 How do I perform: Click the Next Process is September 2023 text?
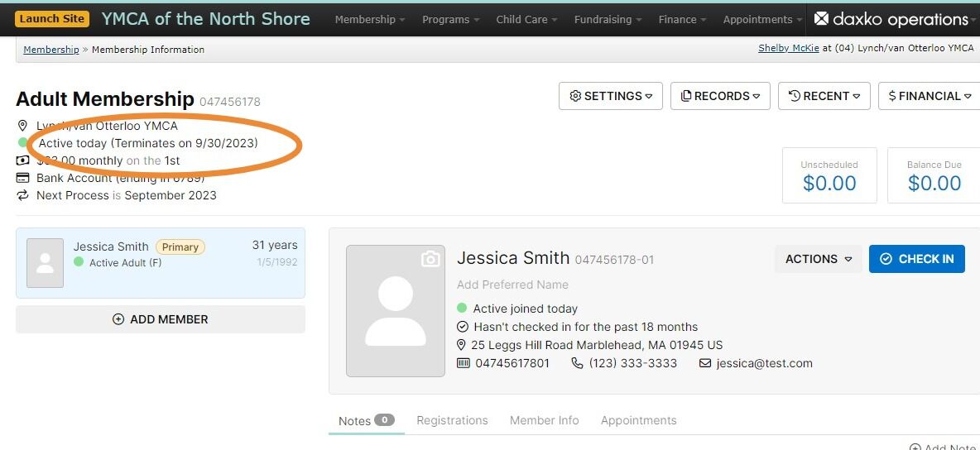[x=127, y=195]
